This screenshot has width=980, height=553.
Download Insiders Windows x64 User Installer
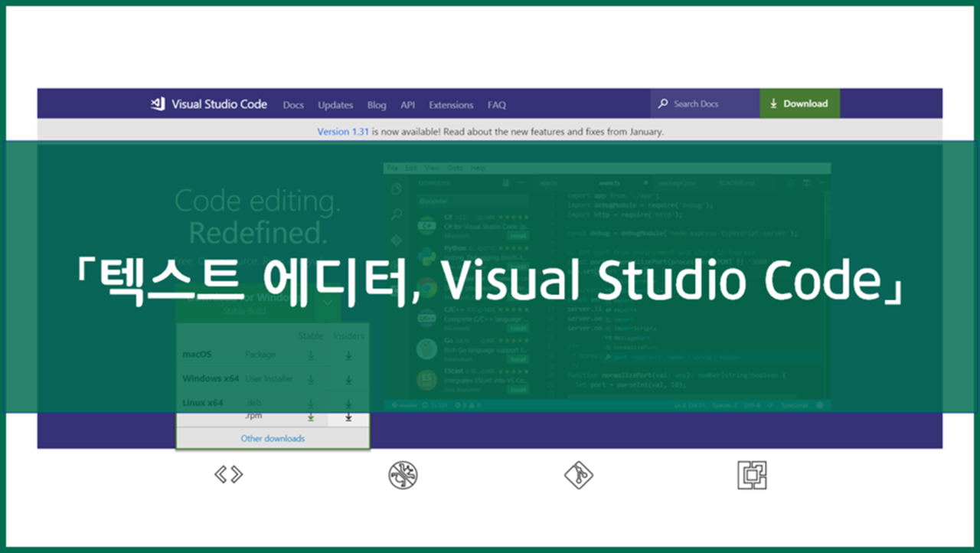pos(348,379)
